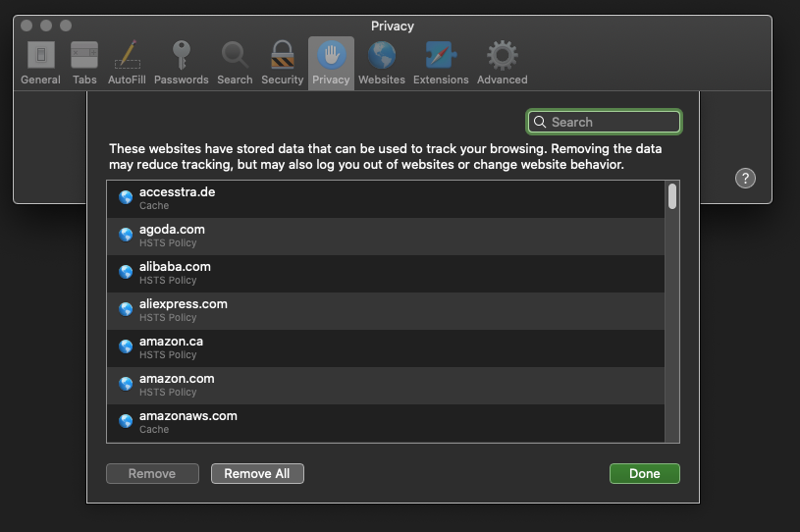Click the magnifier icon in Search field

[x=540, y=122]
